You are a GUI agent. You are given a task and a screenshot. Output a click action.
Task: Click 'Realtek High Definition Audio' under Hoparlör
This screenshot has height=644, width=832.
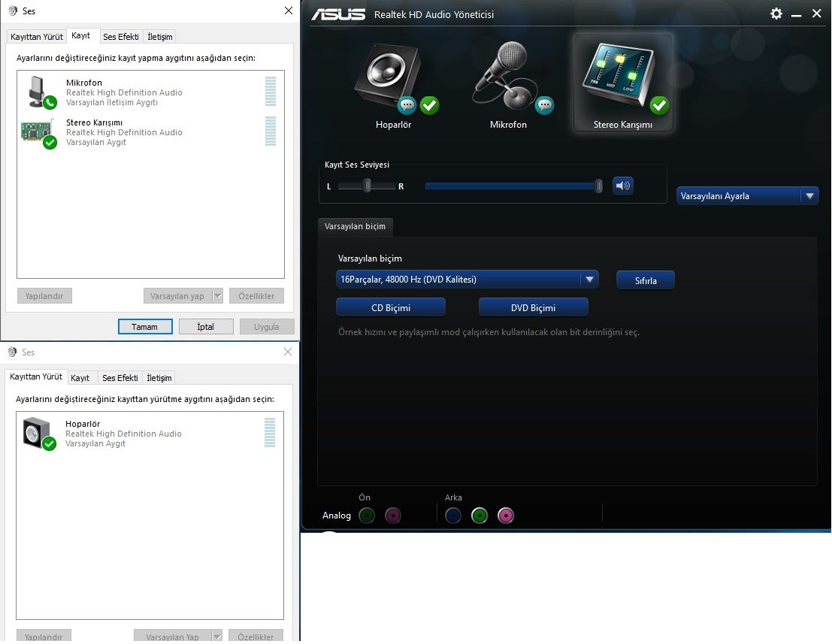tap(123, 434)
